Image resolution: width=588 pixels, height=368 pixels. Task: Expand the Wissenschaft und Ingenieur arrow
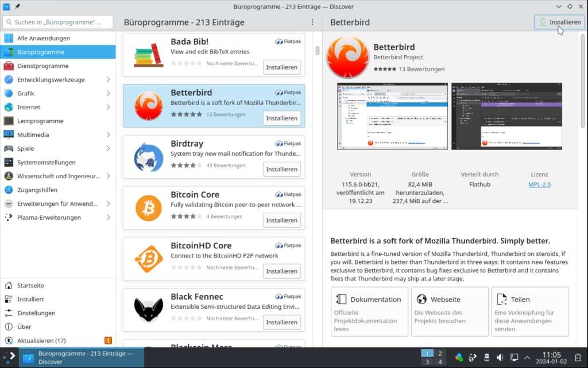pos(108,176)
